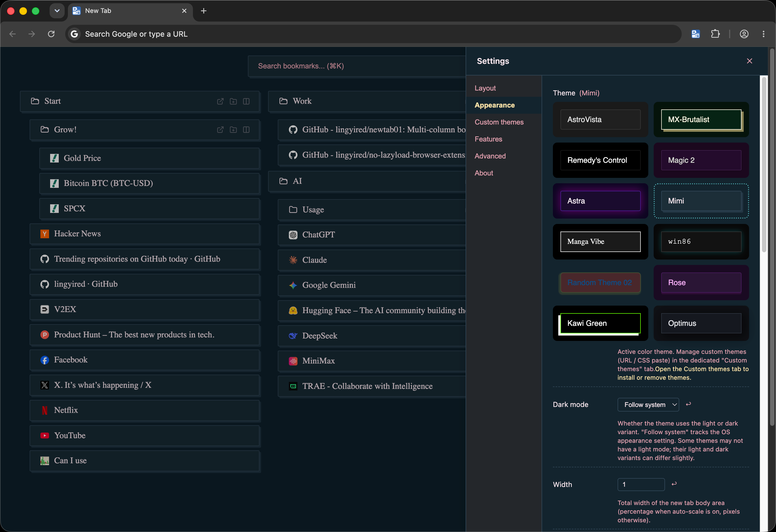776x532 pixels.
Task: Open the Google Gemini bookmark
Action: click(372, 285)
